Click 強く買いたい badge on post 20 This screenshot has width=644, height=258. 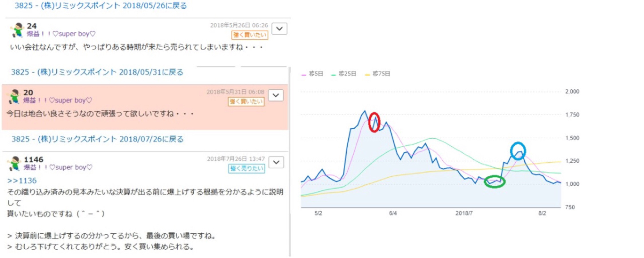coord(246,102)
